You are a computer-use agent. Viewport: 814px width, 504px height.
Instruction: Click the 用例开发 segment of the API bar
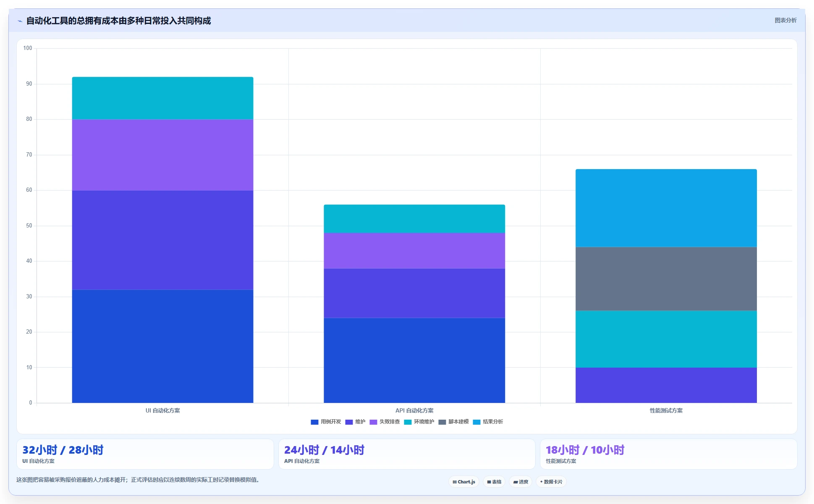click(x=414, y=360)
